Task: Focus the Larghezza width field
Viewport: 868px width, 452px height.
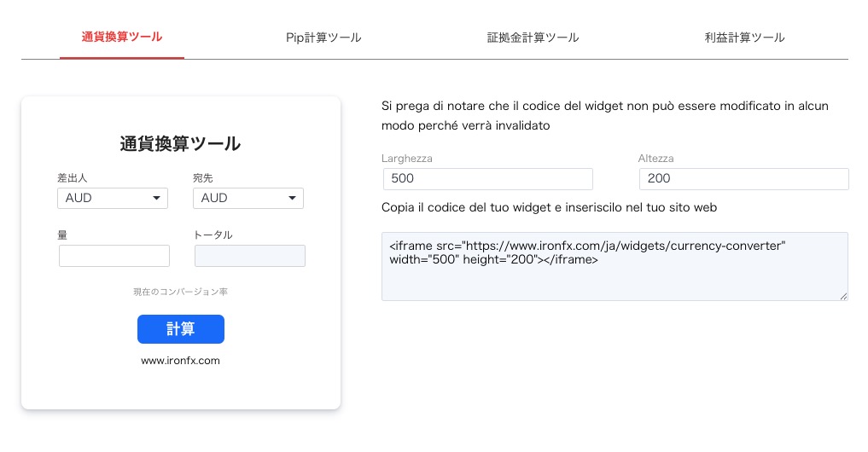Action: [487, 179]
